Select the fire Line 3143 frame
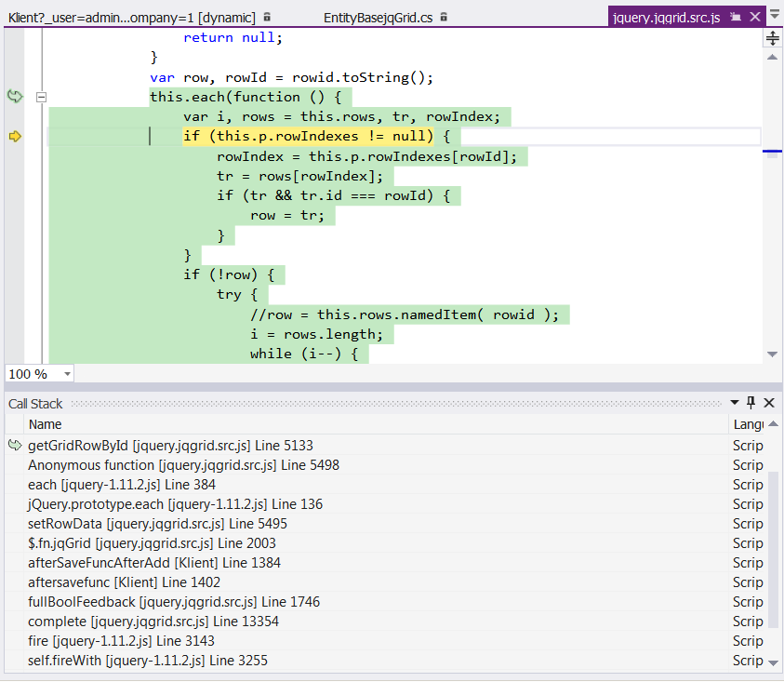 (x=121, y=640)
